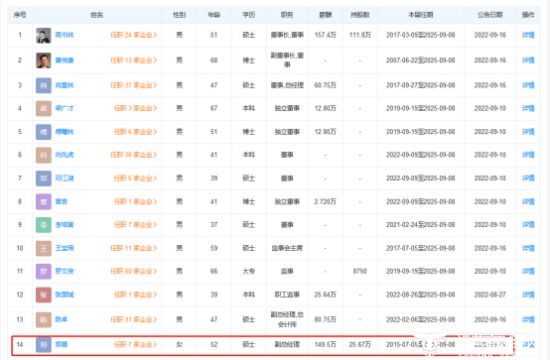Click the blue letter avatar in row 3

point(43,85)
